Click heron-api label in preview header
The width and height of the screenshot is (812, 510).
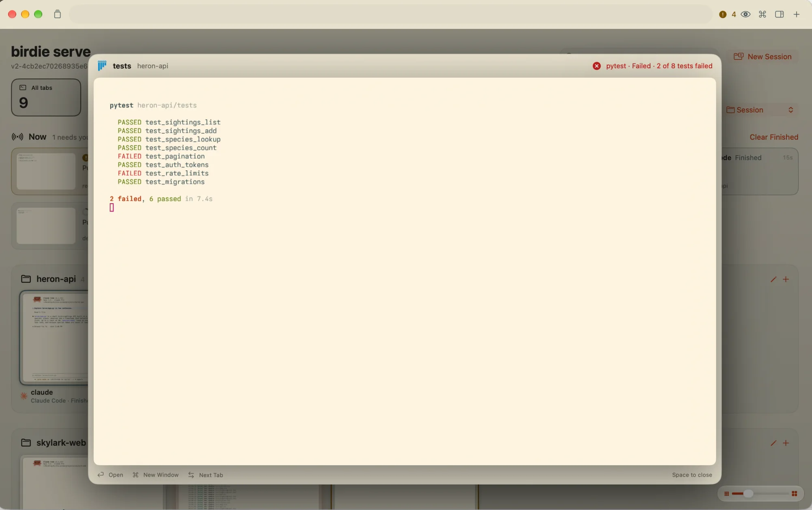(x=153, y=66)
